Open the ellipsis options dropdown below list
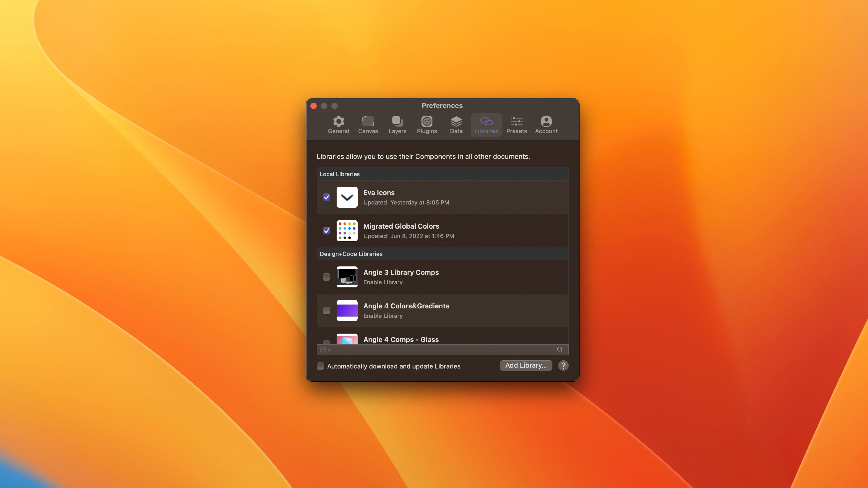The image size is (868, 488). [325, 350]
